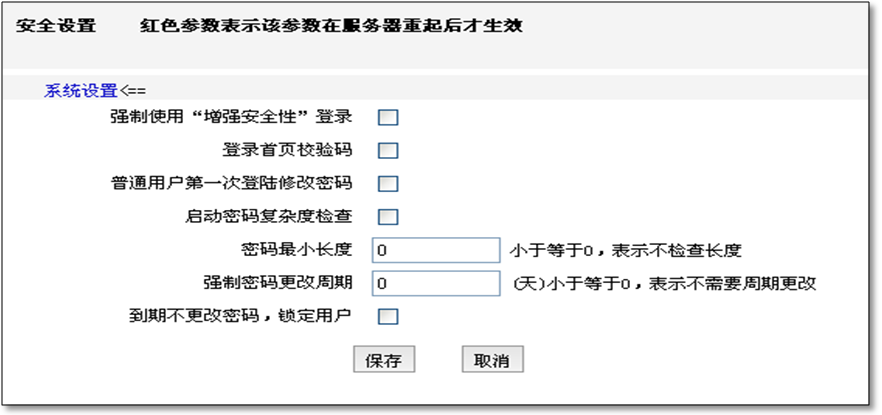882x415 pixels.
Task: Open the 系统设置 link
Action: click(80, 90)
